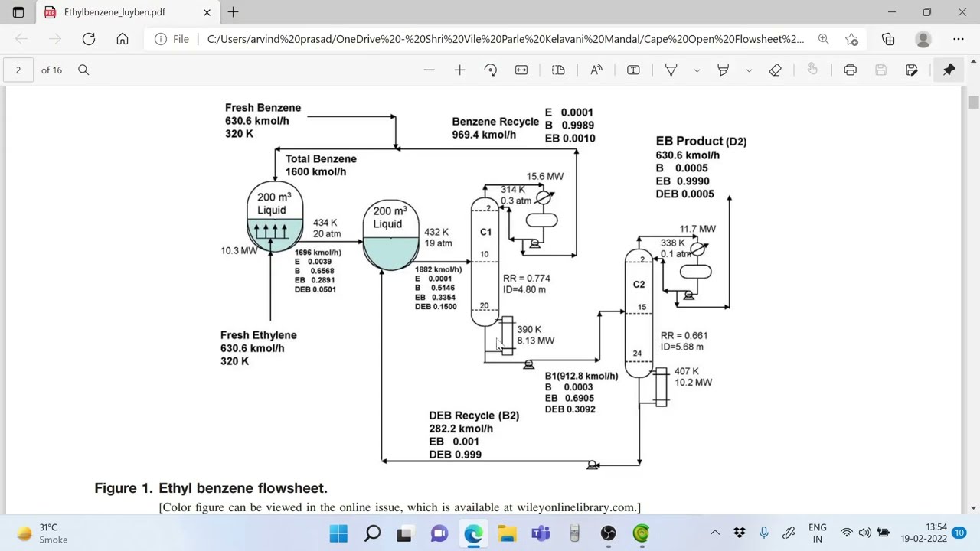Open Microsoft Teams from the taskbar

[541, 533]
